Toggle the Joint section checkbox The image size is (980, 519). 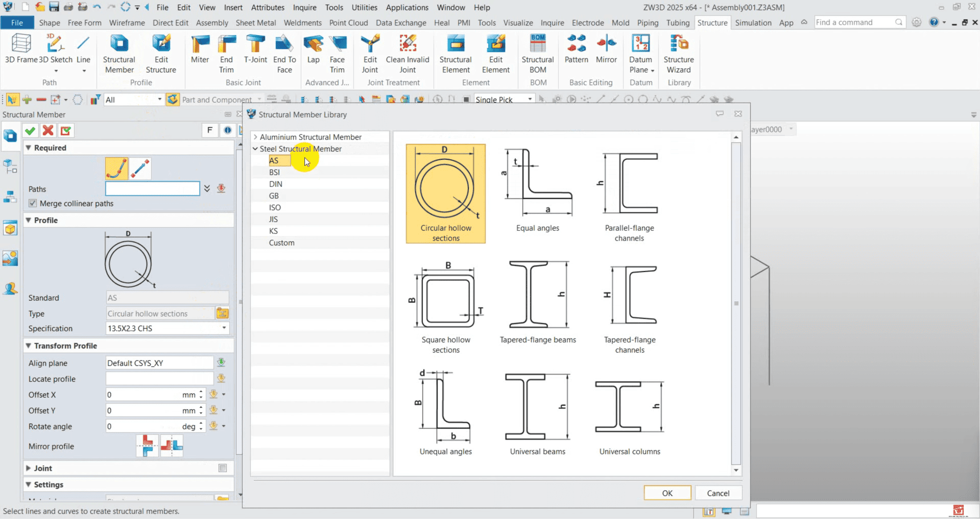pos(223,468)
